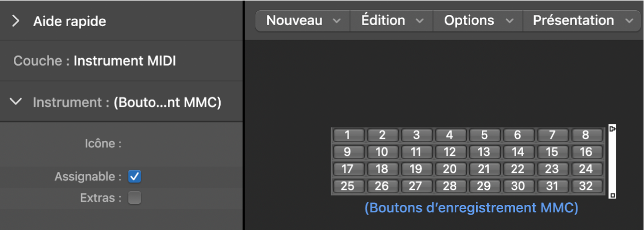Open the Nouveau dropdown menu
644x230 pixels.
point(303,21)
